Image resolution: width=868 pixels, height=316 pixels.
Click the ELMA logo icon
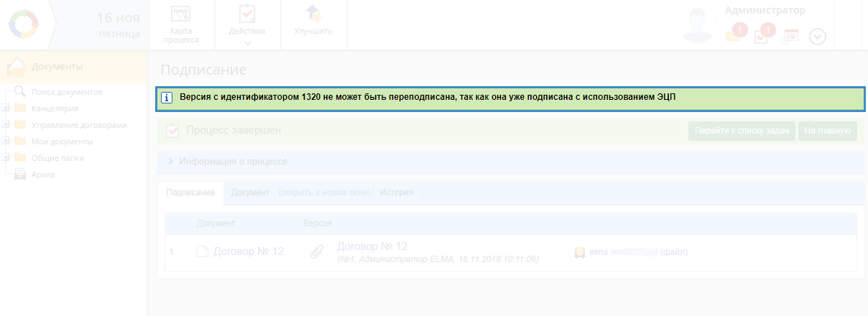[x=25, y=25]
